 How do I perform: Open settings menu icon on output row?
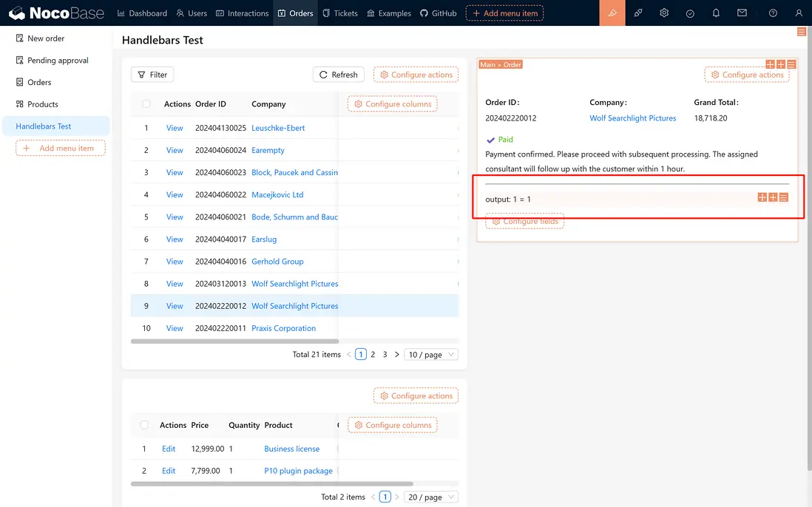[783, 197]
